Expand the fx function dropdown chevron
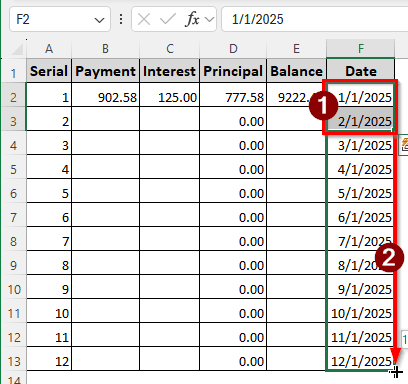This screenshot has height=384, width=408. pyautogui.click(x=209, y=20)
